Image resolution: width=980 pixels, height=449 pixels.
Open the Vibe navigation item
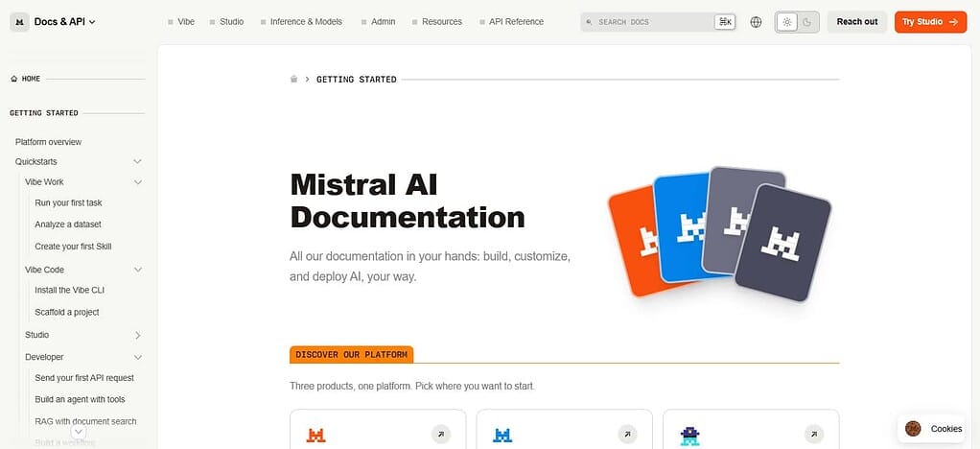point(181,22)
